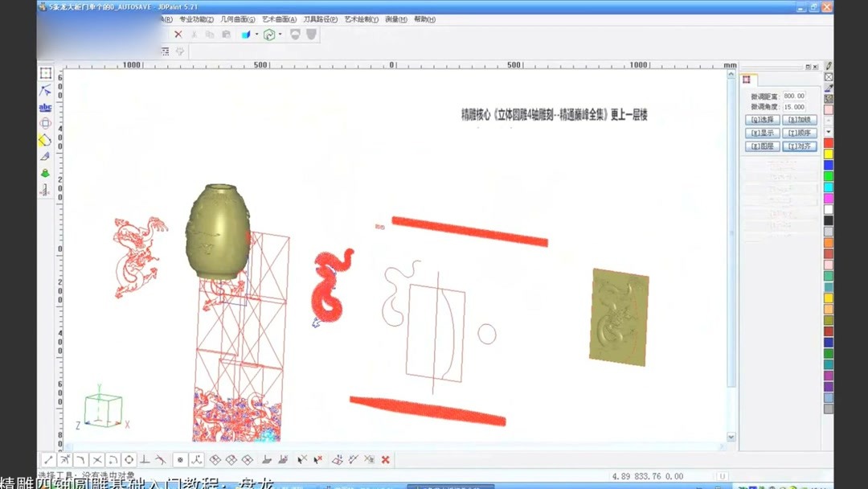The image size is (868, 489).
Task: Click the down arrow below the pink swatch
Action: (828, 131)
